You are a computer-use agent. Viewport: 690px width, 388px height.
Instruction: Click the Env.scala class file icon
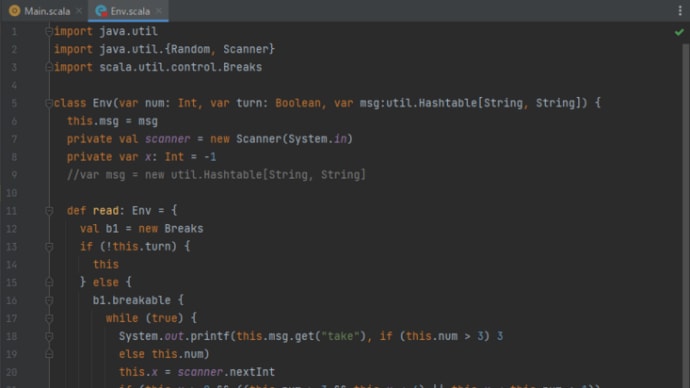pyautogui.click(x=101, y=11)
